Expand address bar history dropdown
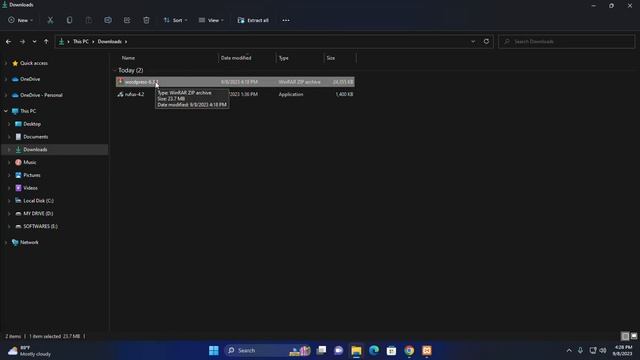This screenshot has width=640, height=360. tap(473, 42)
